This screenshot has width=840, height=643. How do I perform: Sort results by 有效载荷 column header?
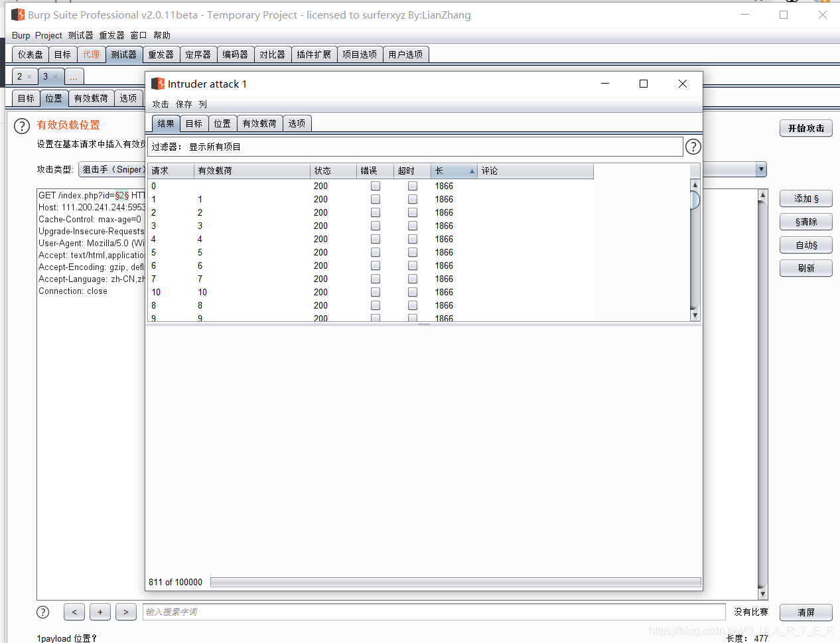coord(251,171)
